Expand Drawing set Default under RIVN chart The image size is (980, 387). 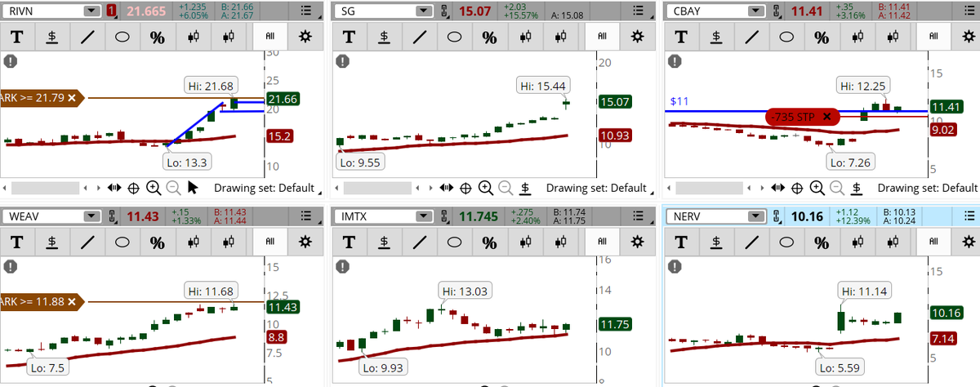268,188
